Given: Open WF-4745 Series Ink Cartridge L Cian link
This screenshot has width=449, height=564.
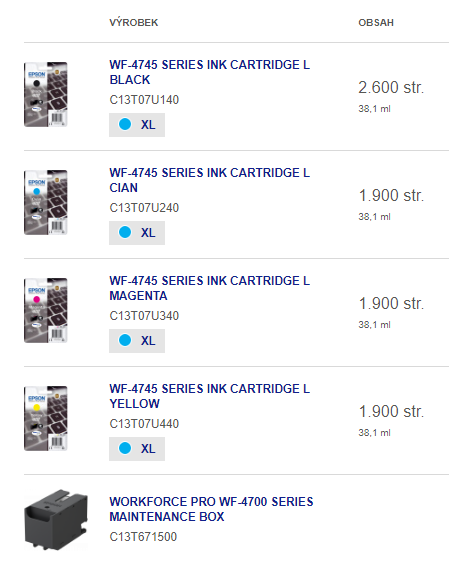Looking at the screenshot, I should [209, 180].
